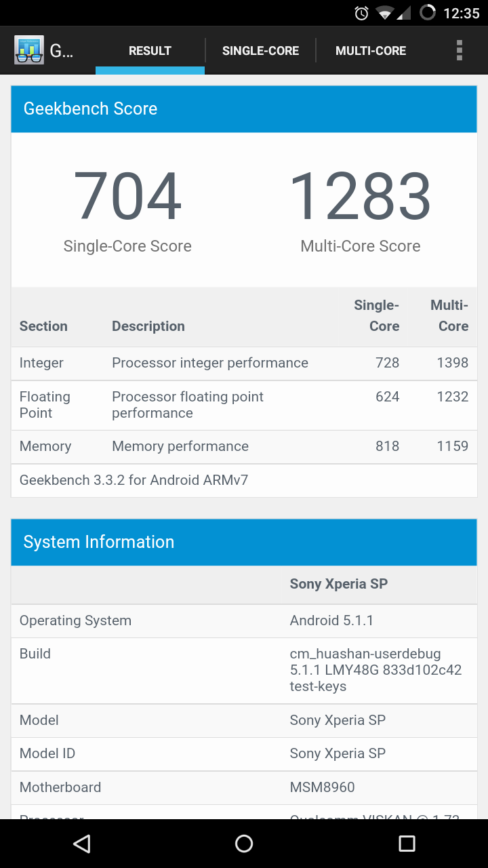The width and height of the screenshot is (488, 868).
Task: Tap the alarm clock status icon
Action: coord(362,13)
